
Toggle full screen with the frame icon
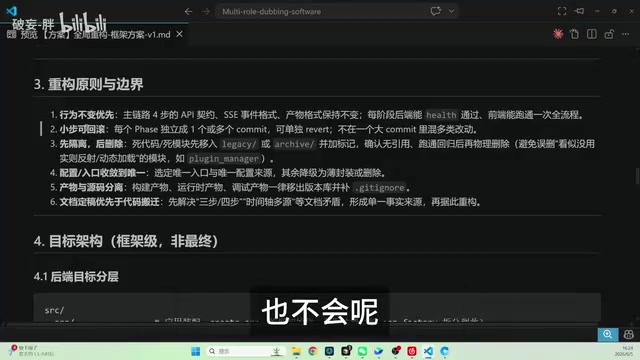pos(562,11)
